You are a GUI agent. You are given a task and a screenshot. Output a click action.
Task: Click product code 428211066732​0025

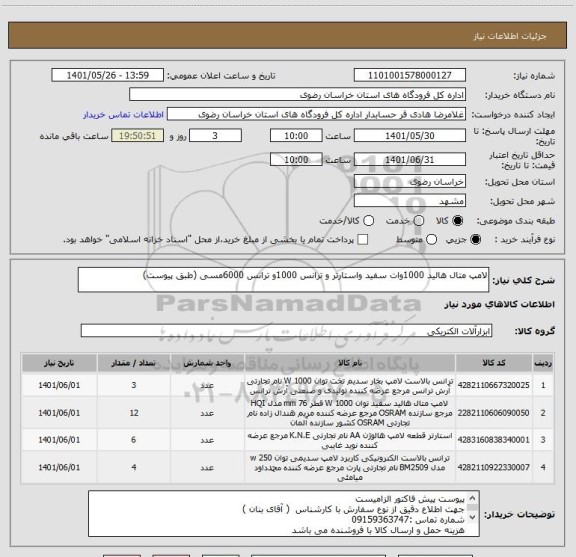(x=493, y=385)
